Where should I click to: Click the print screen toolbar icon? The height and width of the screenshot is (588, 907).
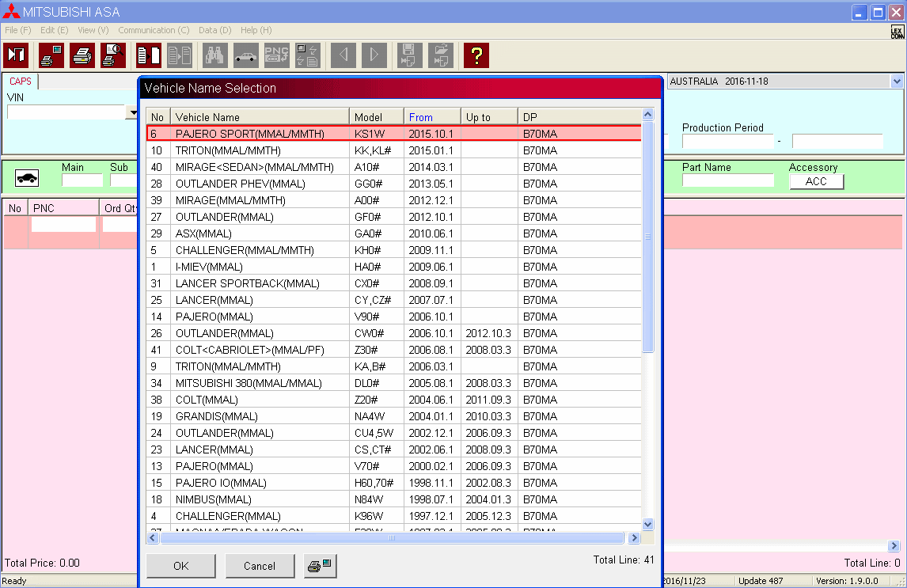coord(51,55)
